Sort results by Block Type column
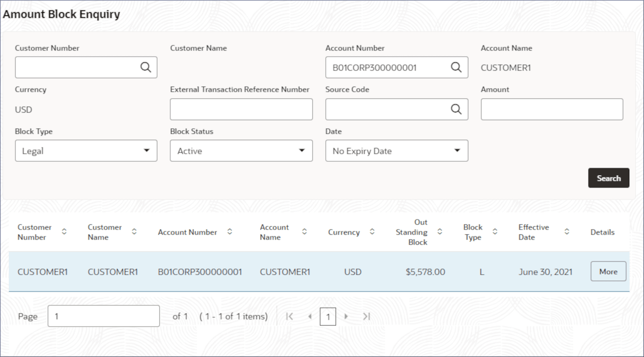Image resolution: width=644 pixels, height=357 pixels. (495, 232)
